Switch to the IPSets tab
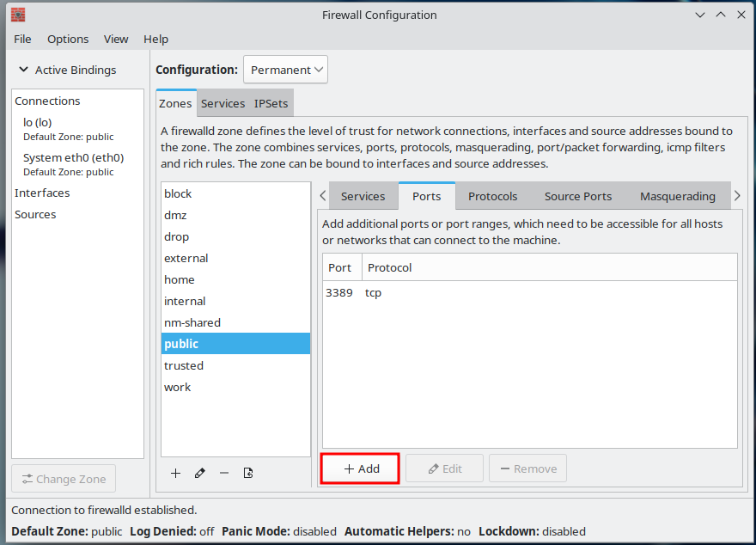756x545 pixels. pyautogui.click(x=271, y=103)
